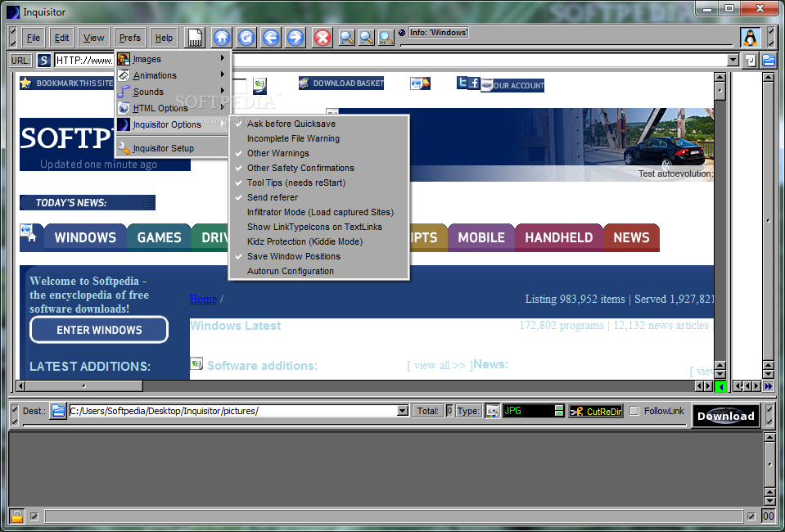Click the blank document toolbar icon
Screen dimensions: 785x532
[x=196, y=38]
